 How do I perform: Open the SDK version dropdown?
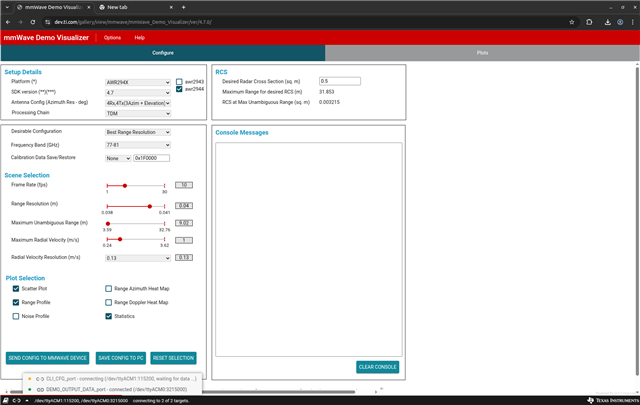tap(138, 93)
